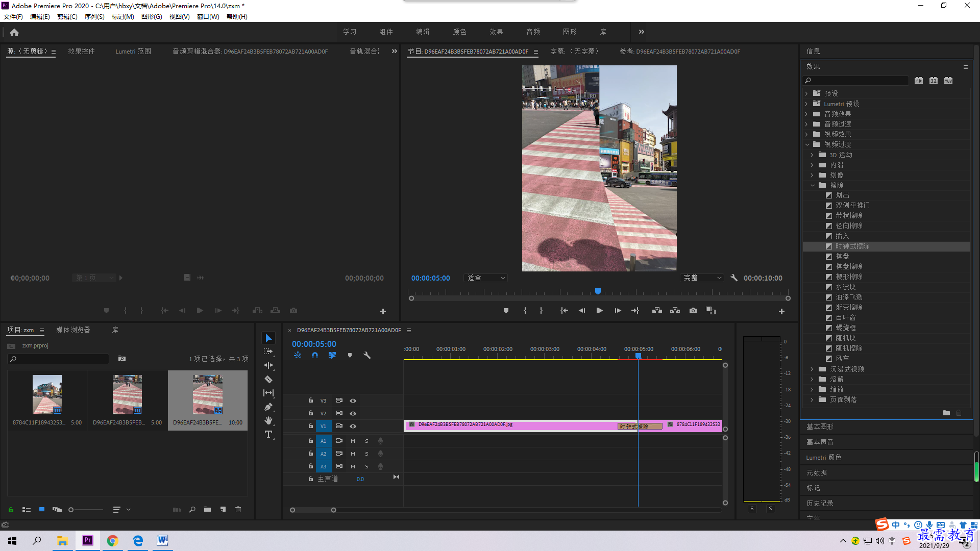
Task: Delete selected item in project panel
Action: (238, 510)
